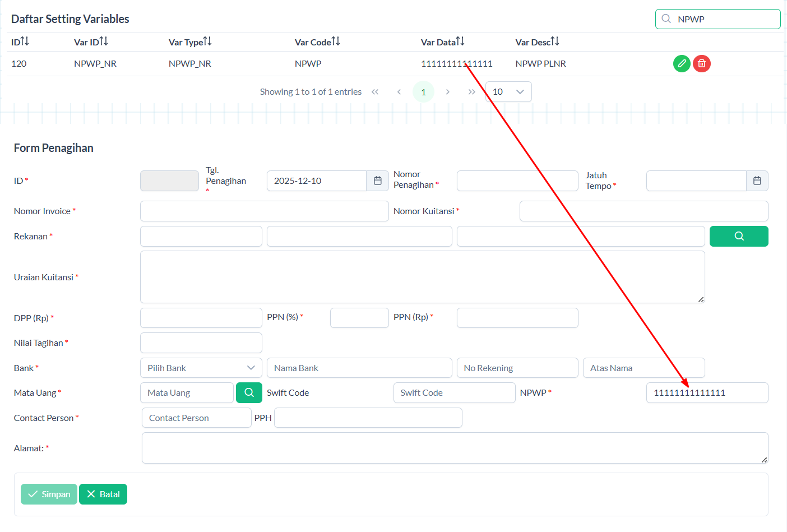Image resolution: width=787 pixels, height=532 pixels.
Task: Click into the Uraian Kuitansi text area
Action: click(422, 277)
